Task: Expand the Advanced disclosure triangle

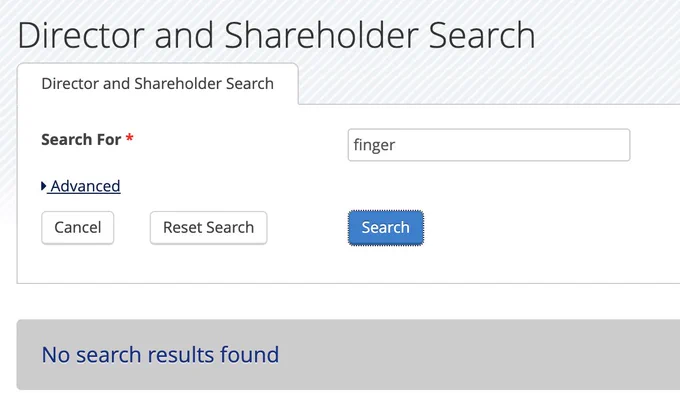Action: [x=44, y=186]
